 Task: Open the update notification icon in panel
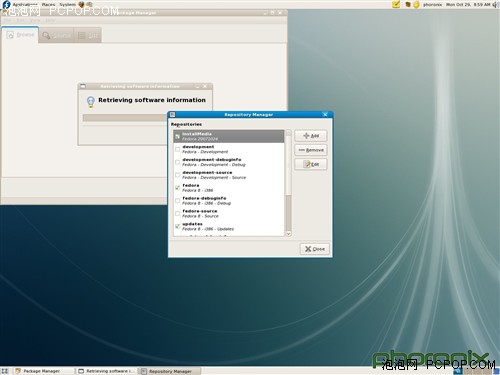[407, 5]
